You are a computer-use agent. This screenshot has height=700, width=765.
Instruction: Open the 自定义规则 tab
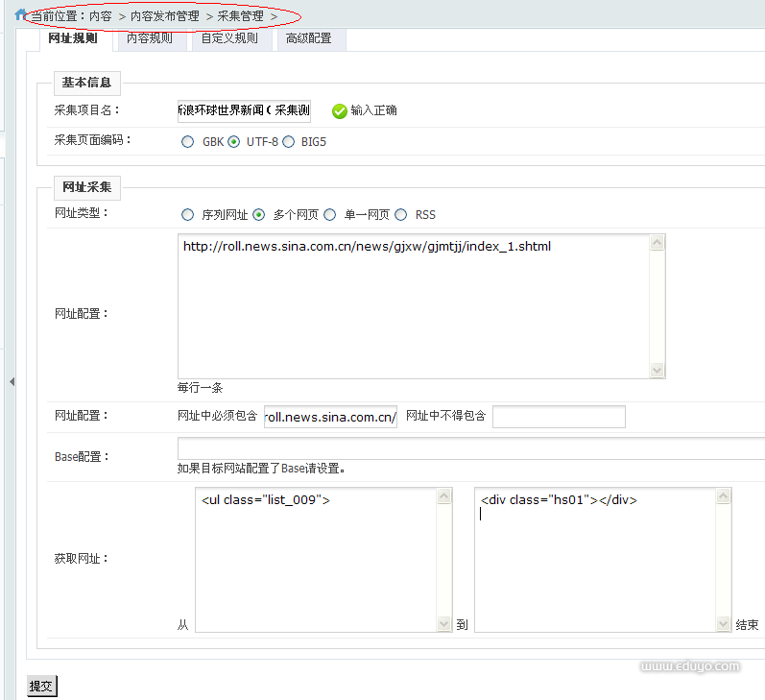coord(229,39)
